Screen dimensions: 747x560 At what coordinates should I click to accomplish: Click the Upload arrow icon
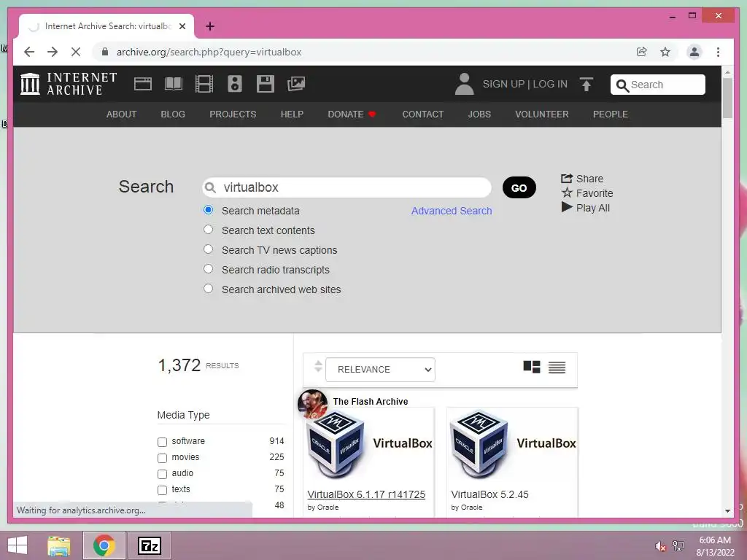pos(587,85)
